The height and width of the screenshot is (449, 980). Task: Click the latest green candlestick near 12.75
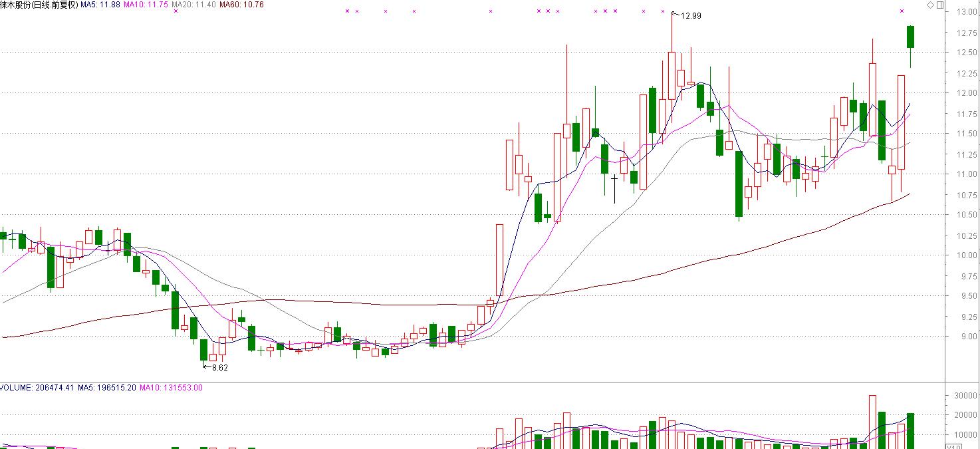pyautogui.click(x=911, y=37)
